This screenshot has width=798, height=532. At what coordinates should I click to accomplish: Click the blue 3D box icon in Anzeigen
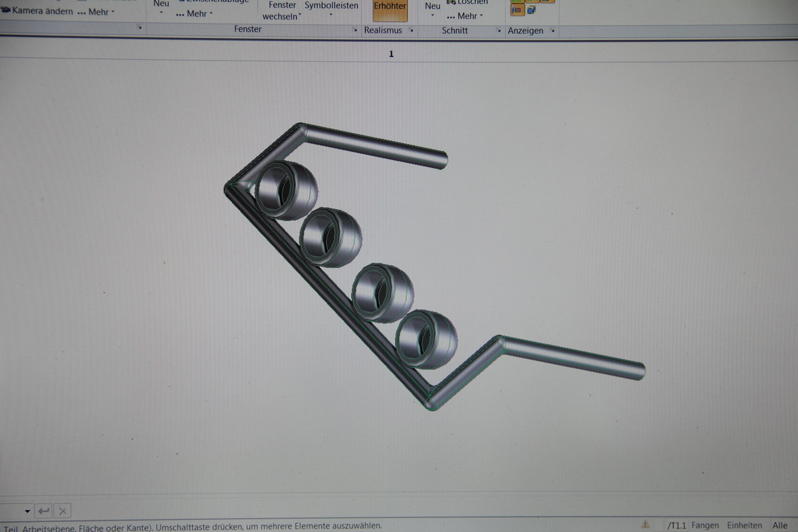(531, 11)
